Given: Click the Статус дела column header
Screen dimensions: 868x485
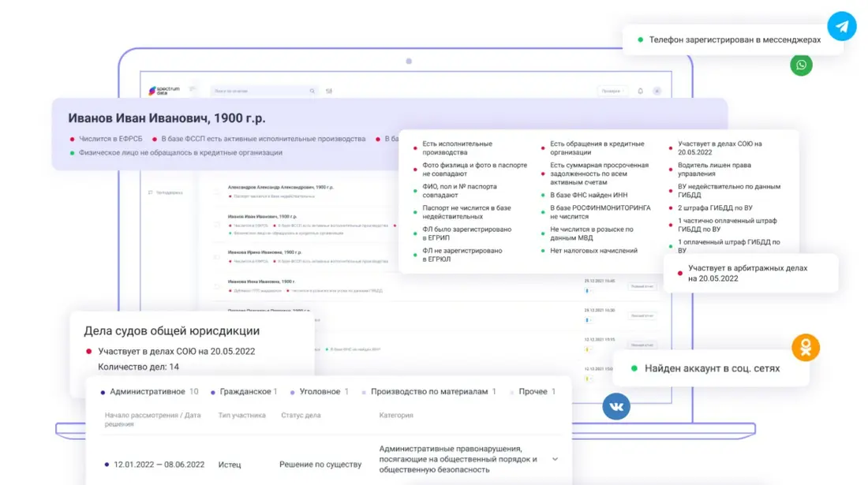Looking at the screenshot, I should tap(301, 416).
